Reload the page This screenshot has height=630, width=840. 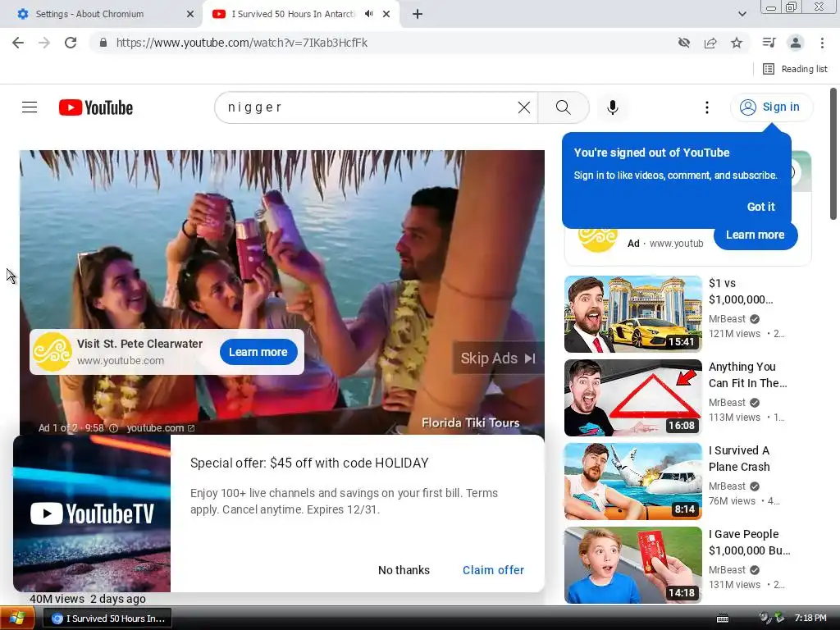[x=71, y=43]
